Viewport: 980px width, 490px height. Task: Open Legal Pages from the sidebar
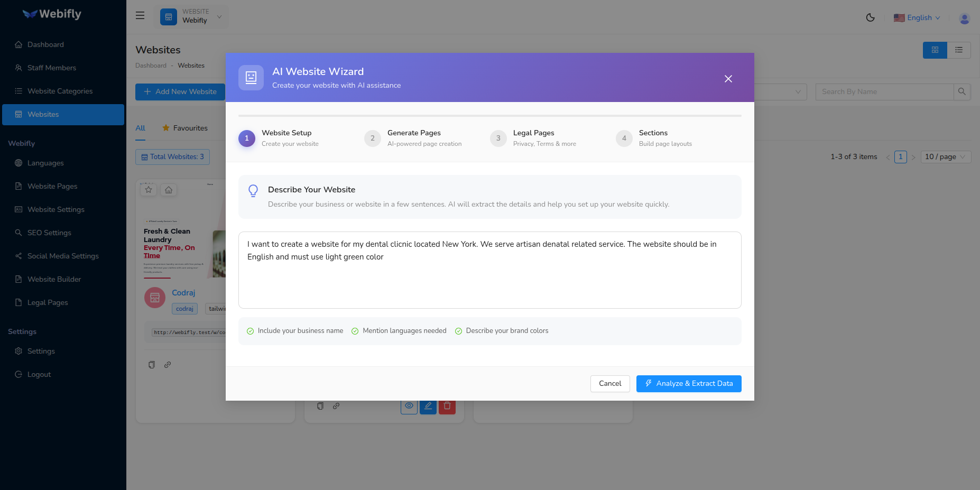coord(47,302)
